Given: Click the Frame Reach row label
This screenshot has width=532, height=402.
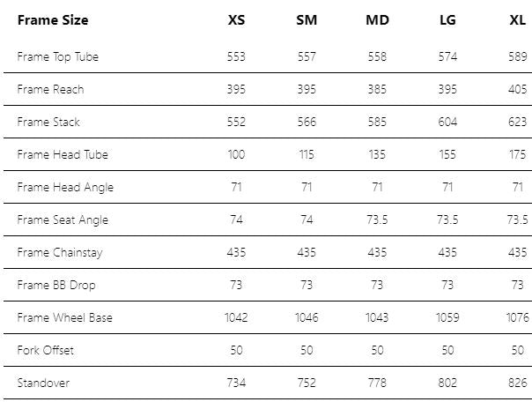Looking at the screenshot, I should pyautogui.click(x=50, y=90).
